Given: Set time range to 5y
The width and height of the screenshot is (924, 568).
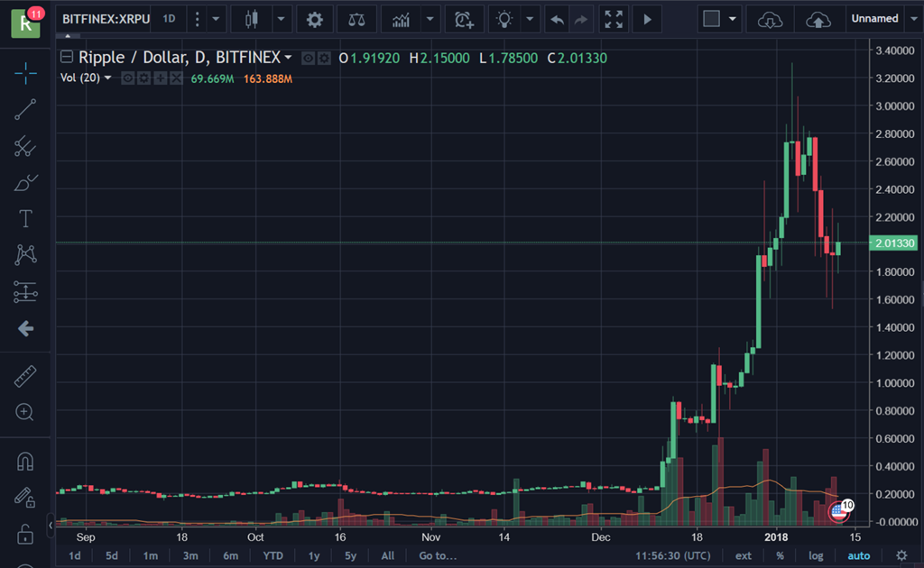Looking at the screenshot, I should (x=351, y=555).
